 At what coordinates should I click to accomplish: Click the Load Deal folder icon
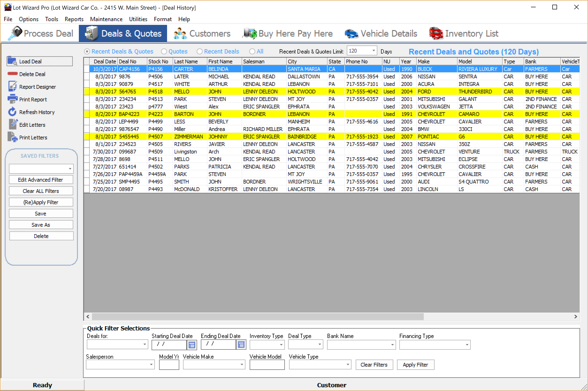click(x=12, y=61)
